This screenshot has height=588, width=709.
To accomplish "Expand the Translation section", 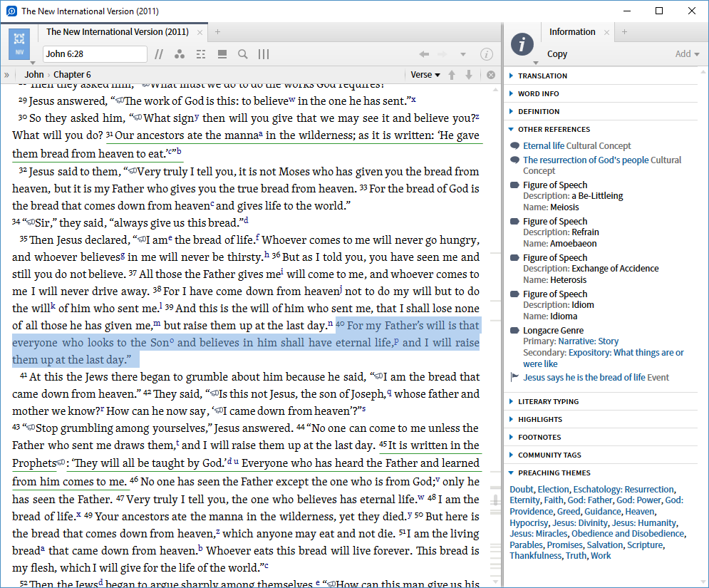I will [542, 76].
